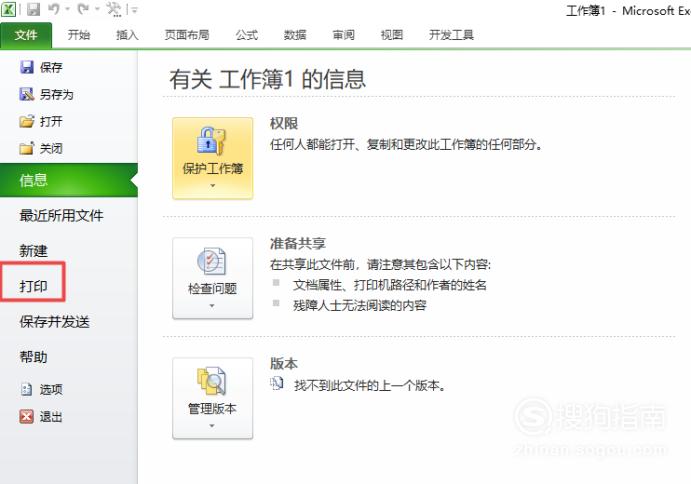
Task: Open 最近所用文件 recent files list
Action: point(61,216)
